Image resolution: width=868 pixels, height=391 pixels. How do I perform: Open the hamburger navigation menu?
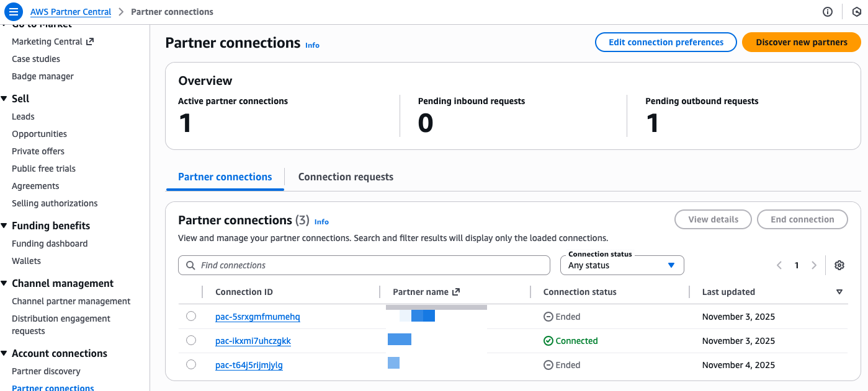pyautogui.click(x=14, y=12)
